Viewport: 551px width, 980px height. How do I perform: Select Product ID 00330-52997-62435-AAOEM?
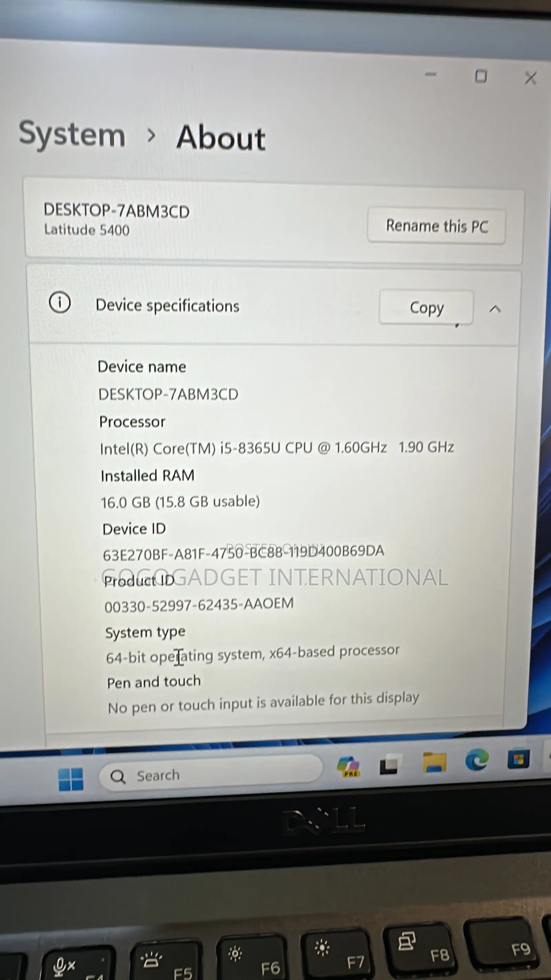click(x=199, y=605)
